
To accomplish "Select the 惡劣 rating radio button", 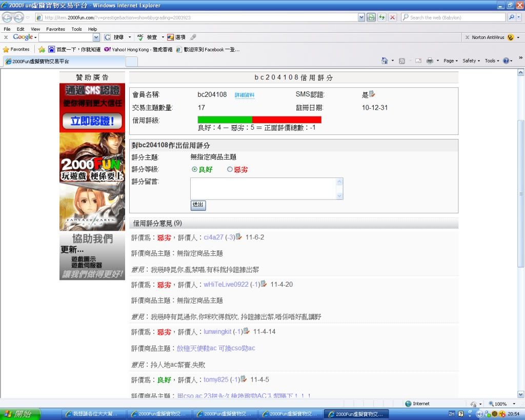I will (230, 169).
